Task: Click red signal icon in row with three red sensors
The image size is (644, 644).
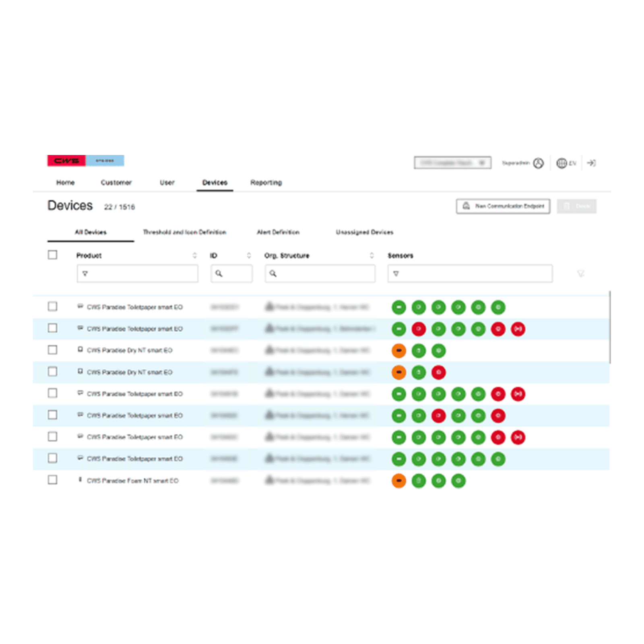Action: point(518,329)
